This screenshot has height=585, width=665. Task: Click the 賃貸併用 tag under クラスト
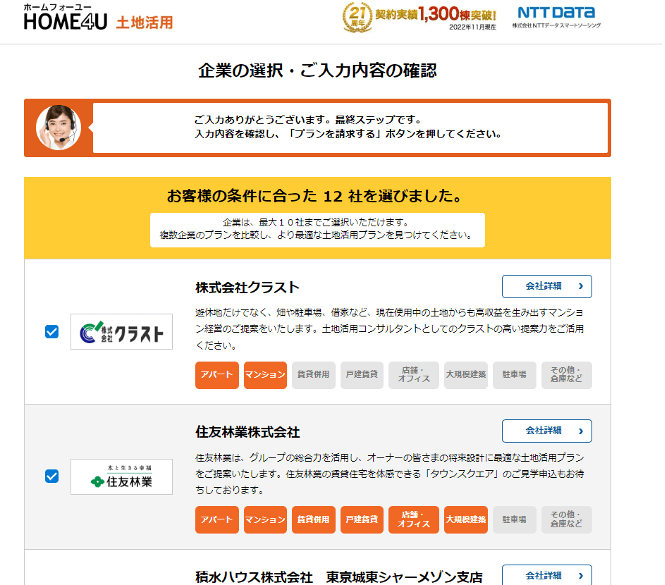[313, 375]
